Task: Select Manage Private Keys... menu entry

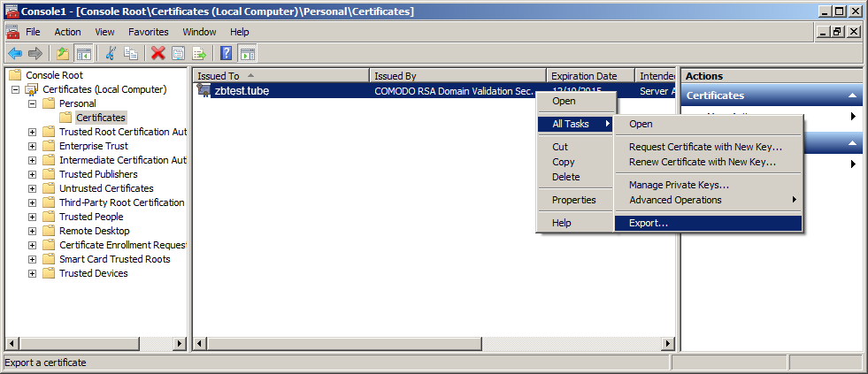Action: tap(679, 185)
